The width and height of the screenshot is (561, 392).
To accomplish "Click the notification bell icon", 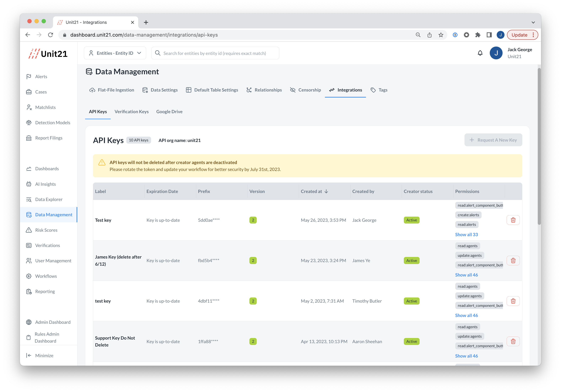I will coord(480,53).
